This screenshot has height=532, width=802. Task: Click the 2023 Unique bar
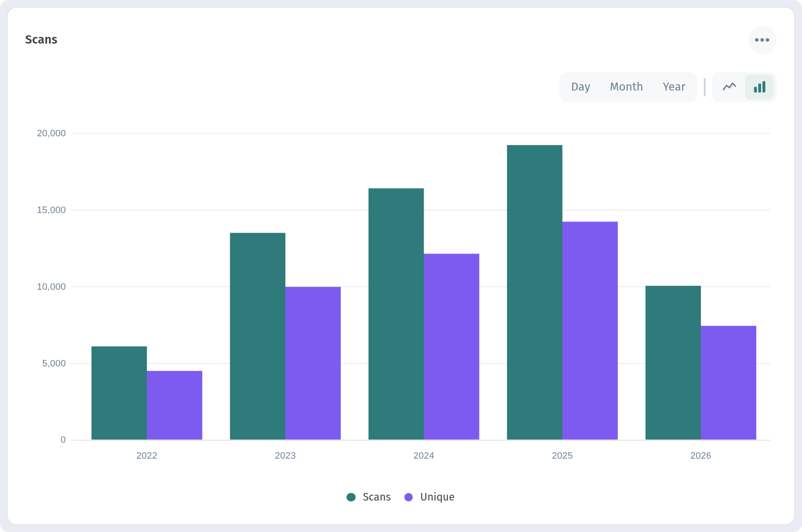313,363
